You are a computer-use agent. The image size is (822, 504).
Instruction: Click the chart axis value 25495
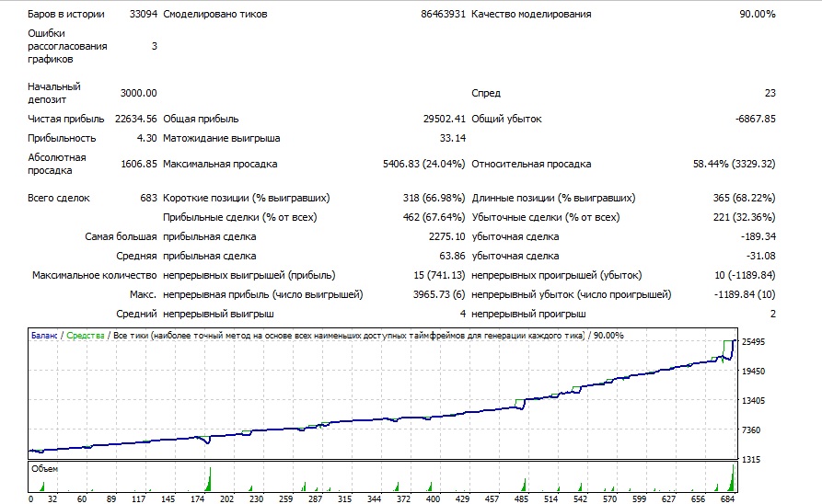[753, 341]
